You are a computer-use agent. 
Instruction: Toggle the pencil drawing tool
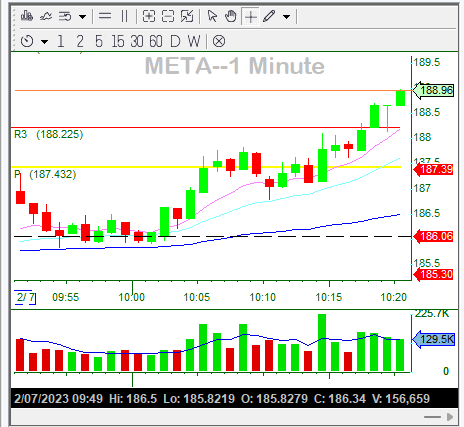pyautogui.click(x=269, y=16)
